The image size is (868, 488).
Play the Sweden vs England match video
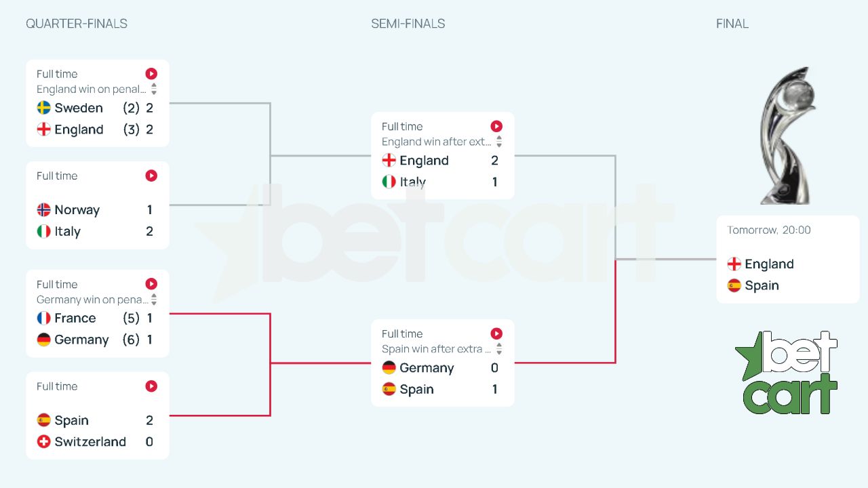click(x=151, y=74)
